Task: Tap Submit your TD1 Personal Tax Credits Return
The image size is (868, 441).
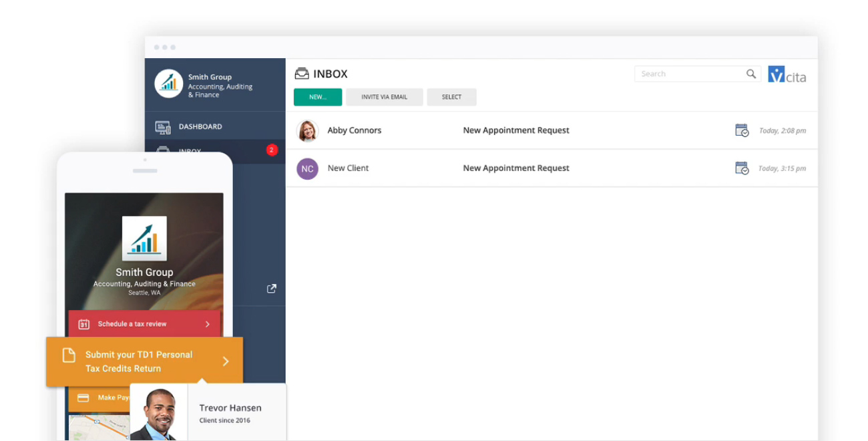Action: 144,361
